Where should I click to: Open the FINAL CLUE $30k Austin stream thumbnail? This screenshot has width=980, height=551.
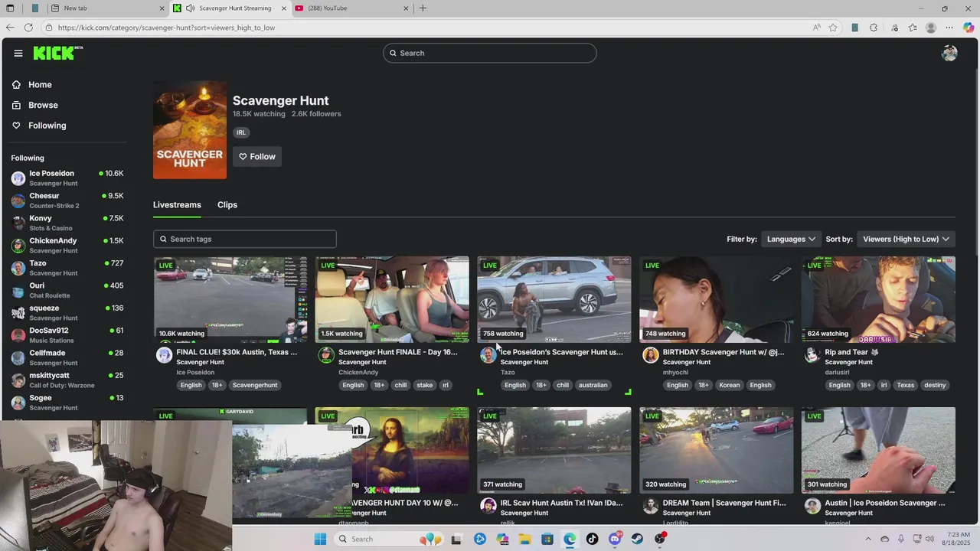230,299
